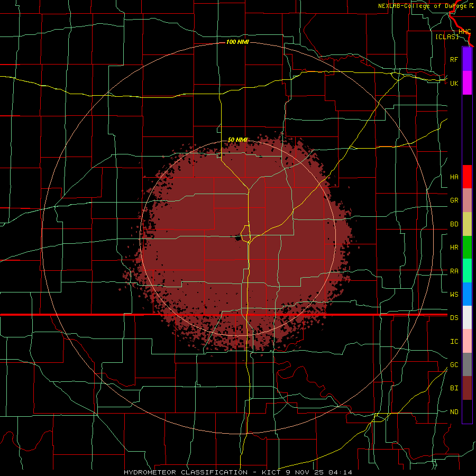Click the 'UK' legend label
Viewport: 476px width, 476px height.
click(454, 83)
